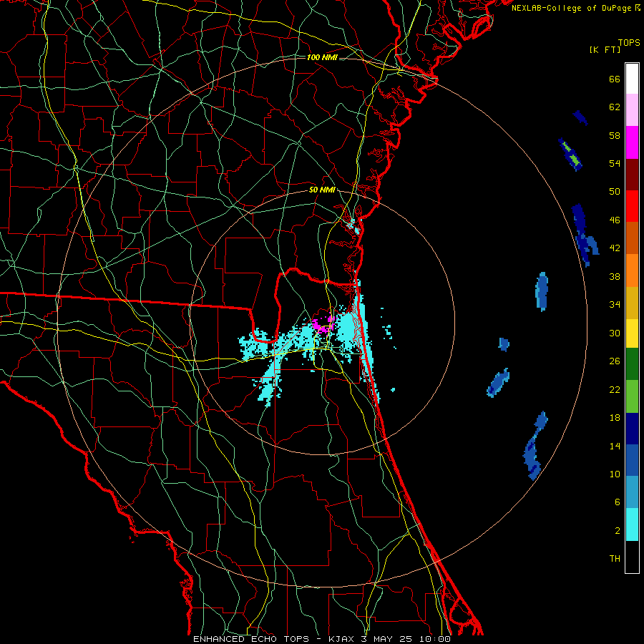Click the gold 34 kft legend swatch
644x644 pixels.
pyautogui.click(x=632, y=303)
